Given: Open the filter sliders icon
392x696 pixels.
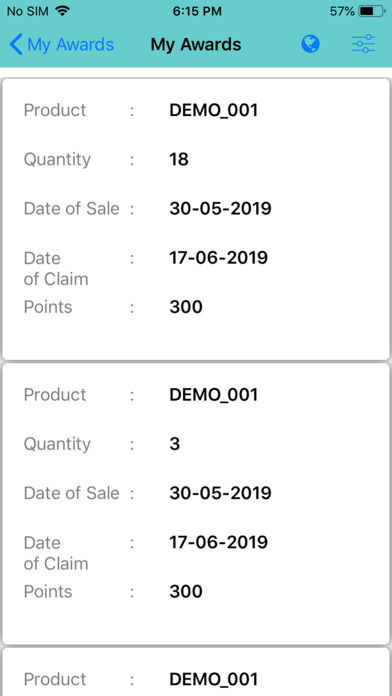Looking at the screenshot, I should 364,44.
